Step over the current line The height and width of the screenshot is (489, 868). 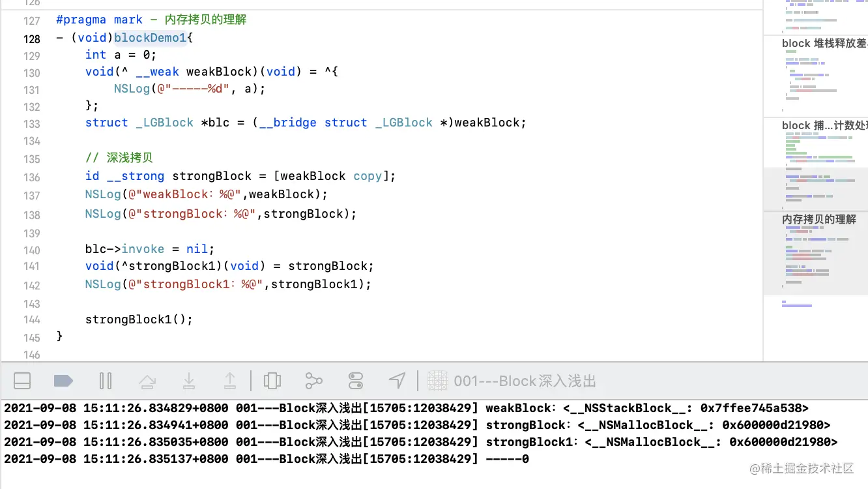point(147,380)
